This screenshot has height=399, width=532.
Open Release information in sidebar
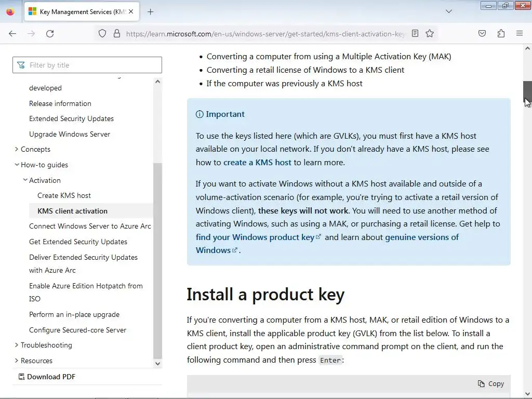60,103
